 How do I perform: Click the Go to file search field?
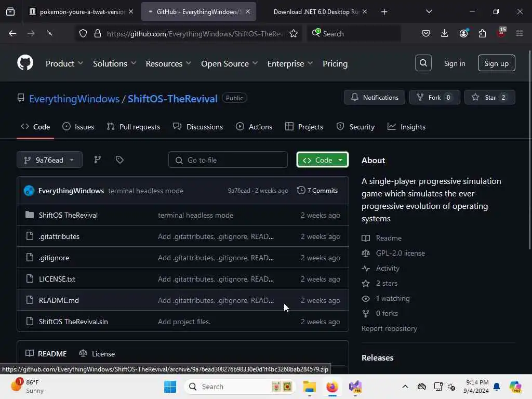coord(228,160)
